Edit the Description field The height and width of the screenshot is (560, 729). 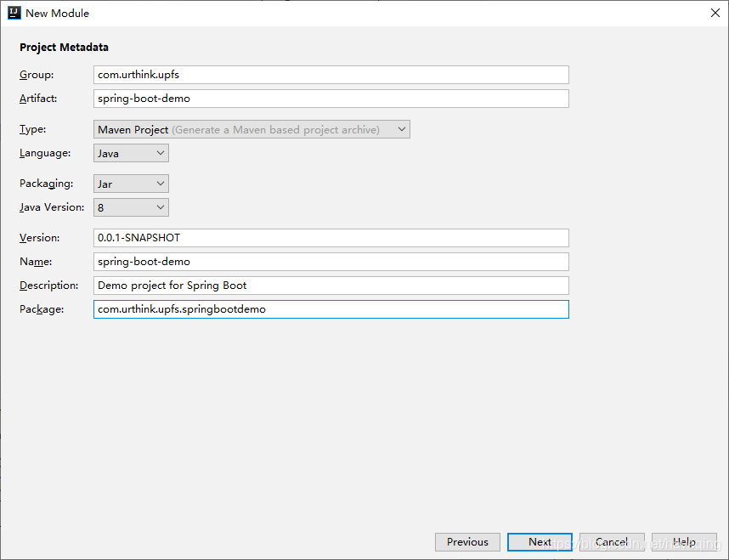[331, 286]
